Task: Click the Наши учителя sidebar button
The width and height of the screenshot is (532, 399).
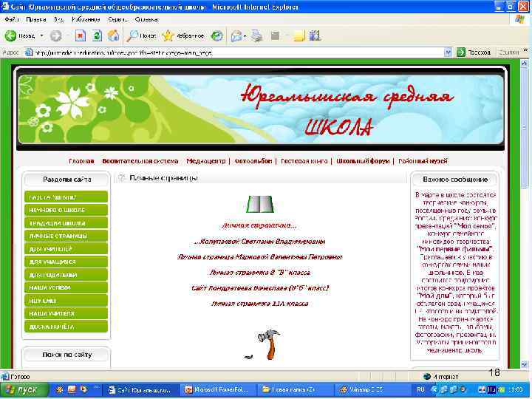Action: pos(66,313)
